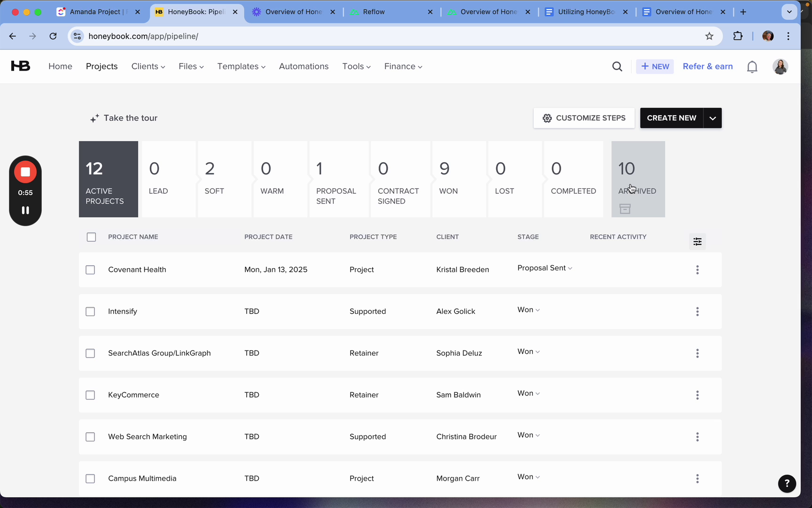Click the Customize Steps button
The image size is (812, 508).
[x=584, y=118]
